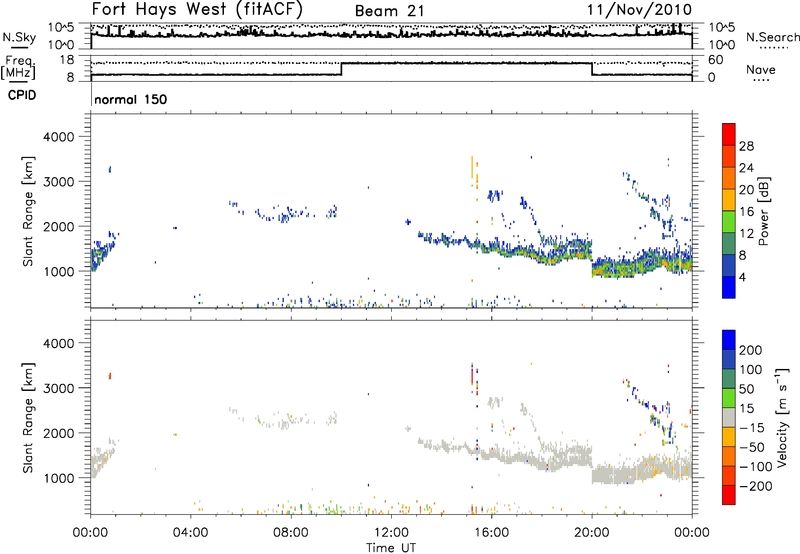Click the '3000' label on the power panel axis
This screenshot has width=800, height=554.
tap(58, 182)
